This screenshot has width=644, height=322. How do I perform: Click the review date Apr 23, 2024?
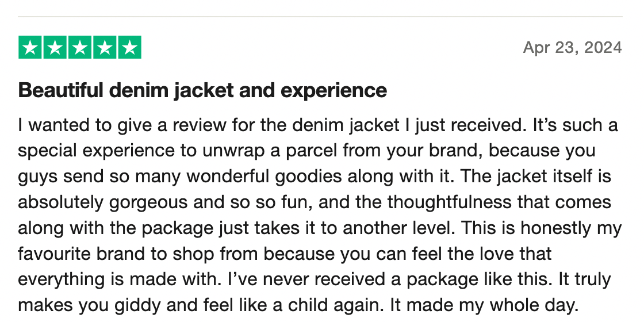[572, 48]
